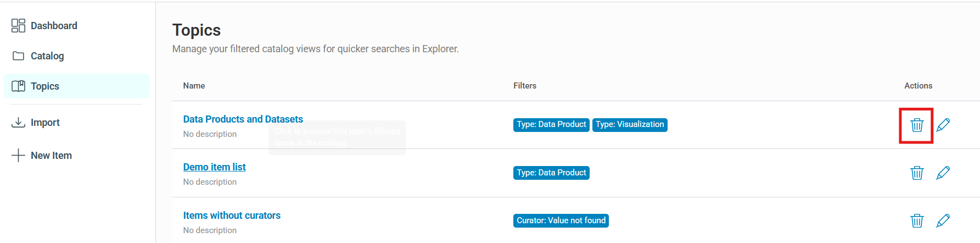980x243 pixels.
Task: Delete the Data Products and Datasets topic
Action: [917, 125]
